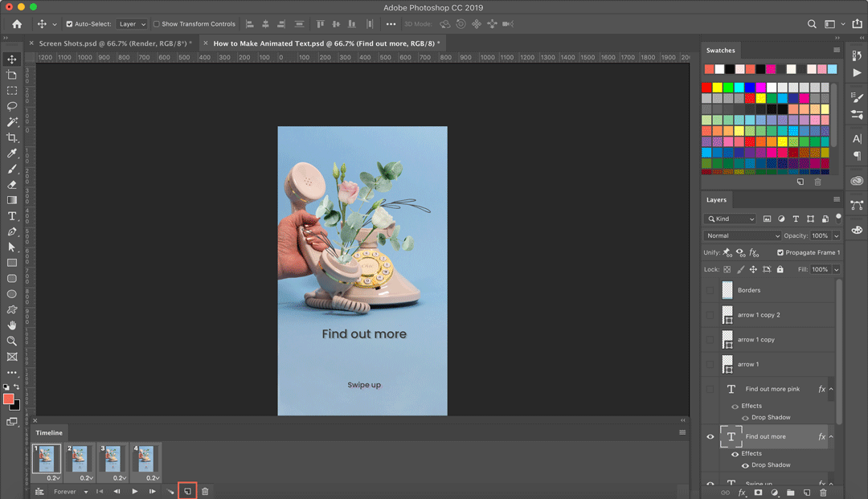Select frame 3 thumbnail in Timeline
This screenshot has width=868, height=499.
[x=112, y=459]
